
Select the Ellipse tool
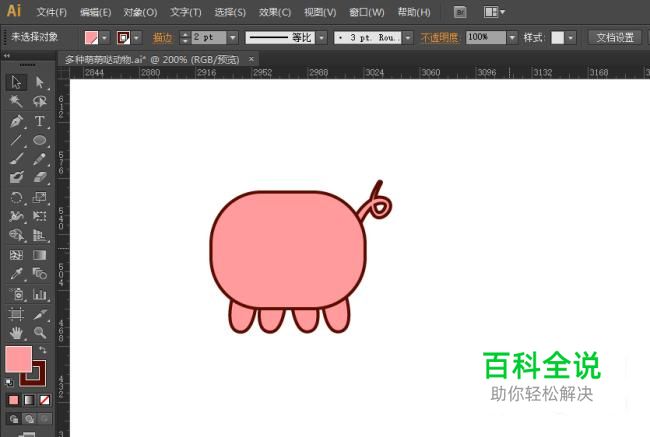click(40, 140)
